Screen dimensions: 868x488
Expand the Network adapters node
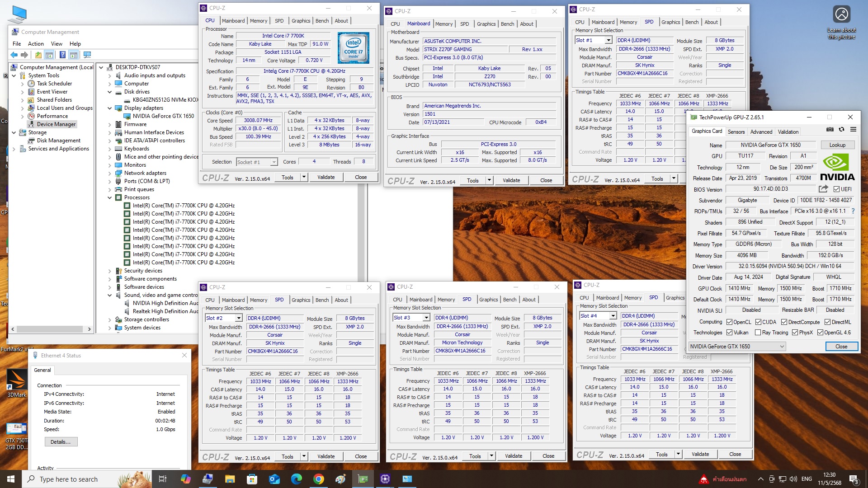[109, 173]
